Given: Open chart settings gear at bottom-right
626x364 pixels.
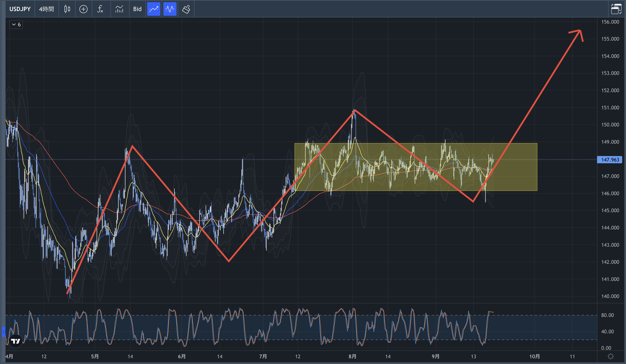Looking at the screenshot, I should 611,357.
